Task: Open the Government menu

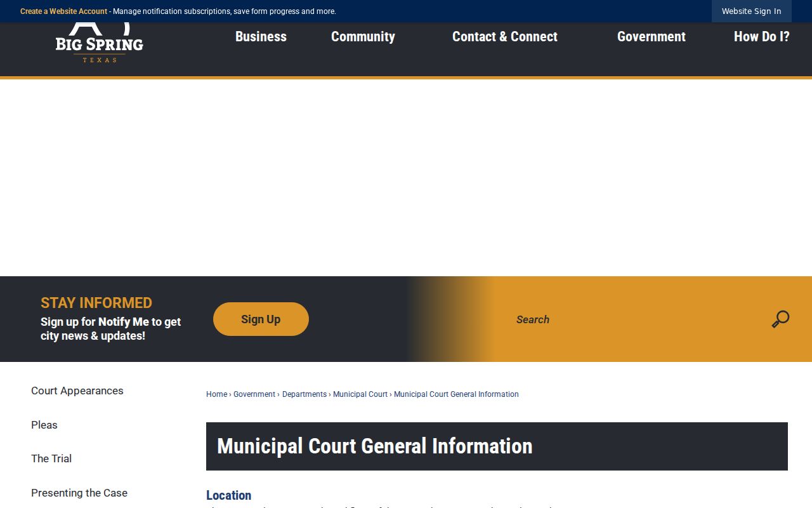Action: [x=652, y=37]
